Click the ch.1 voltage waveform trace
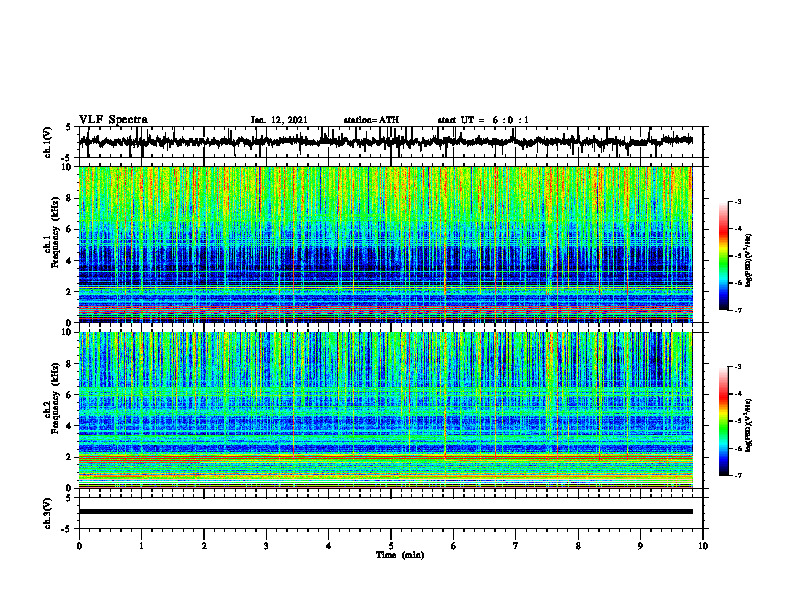This screenshot has width=792, height=612. [385, 141]
